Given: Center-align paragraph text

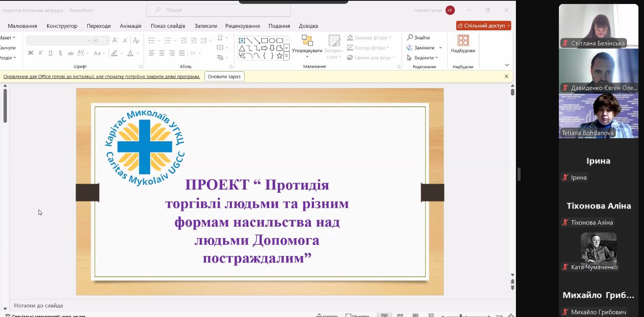Looking at the screenshot, I should [162, 53].
